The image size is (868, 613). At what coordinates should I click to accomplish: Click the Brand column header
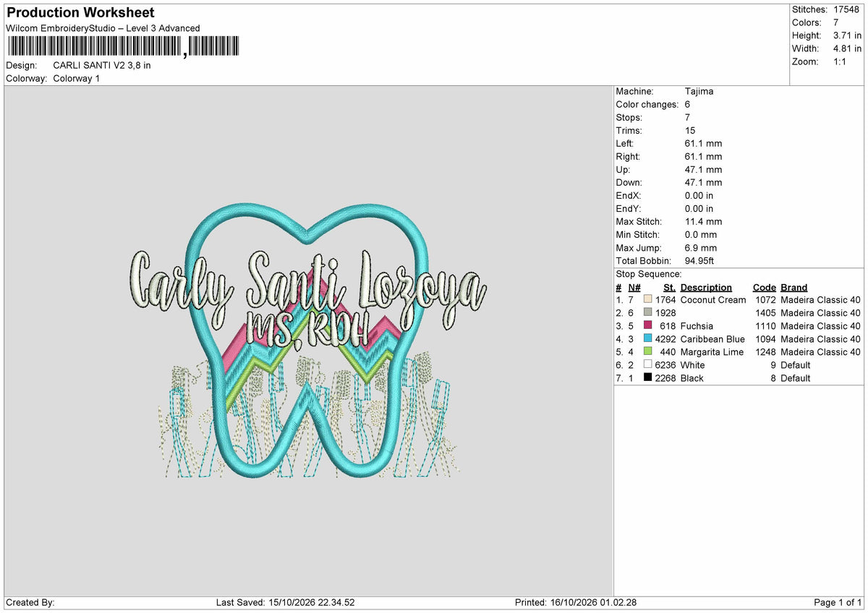pos(794,287)
